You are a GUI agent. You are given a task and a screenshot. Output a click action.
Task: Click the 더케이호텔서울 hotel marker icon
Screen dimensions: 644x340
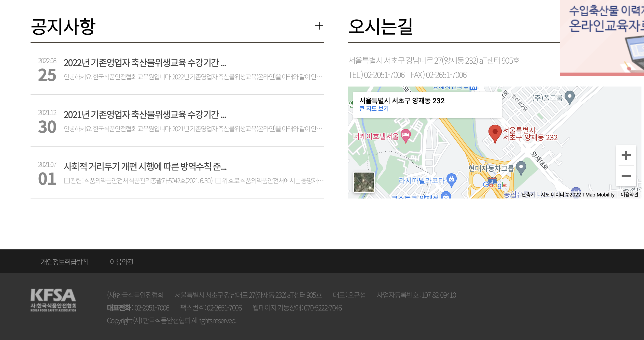(406, 135)
